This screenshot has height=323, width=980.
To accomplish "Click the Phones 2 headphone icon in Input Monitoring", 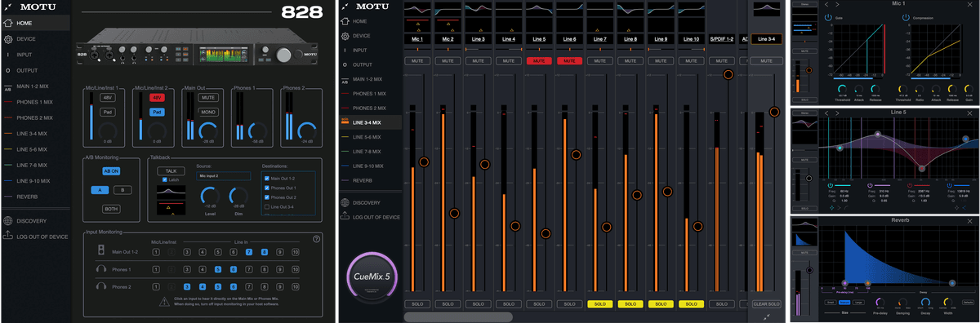I will coord(101,285).
